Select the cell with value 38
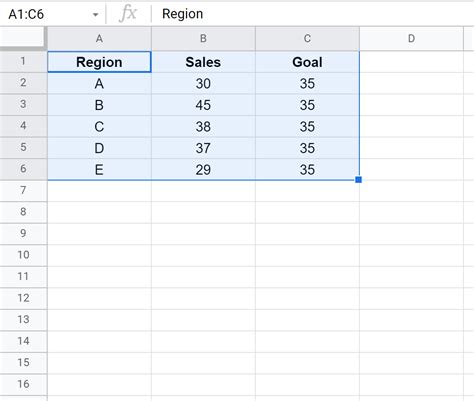The height and width of the screenshot is (401, 474). point(203,127)
